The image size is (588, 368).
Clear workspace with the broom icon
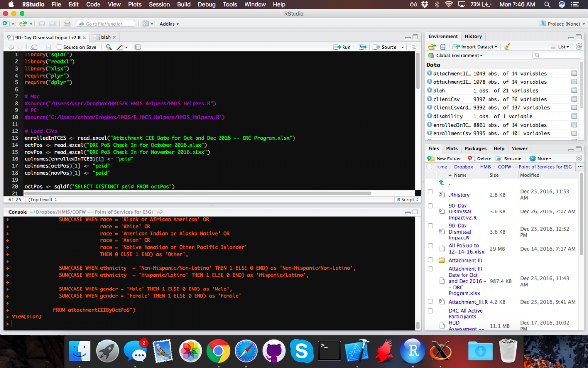point(507,47)
